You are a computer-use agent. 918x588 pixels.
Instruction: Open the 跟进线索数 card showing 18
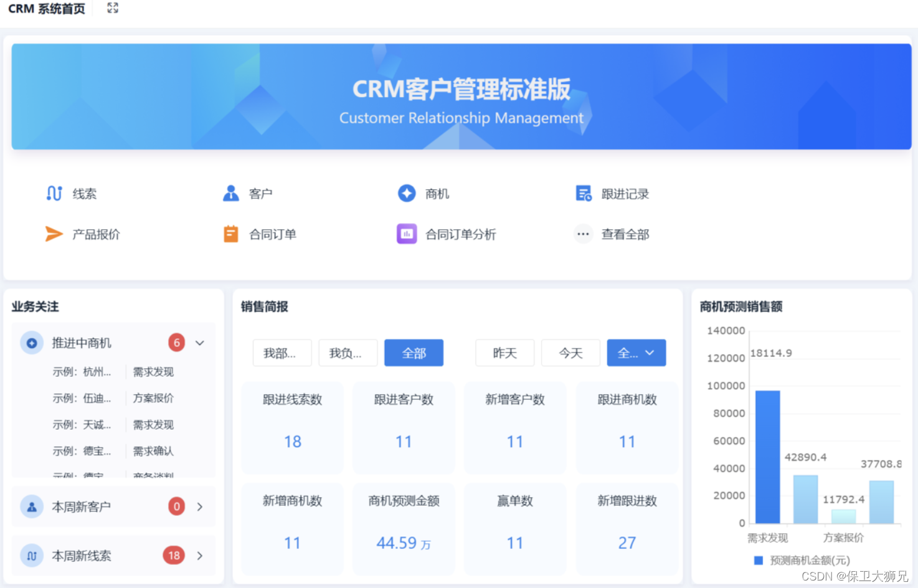pyautogui.click(x=292, y=427)
